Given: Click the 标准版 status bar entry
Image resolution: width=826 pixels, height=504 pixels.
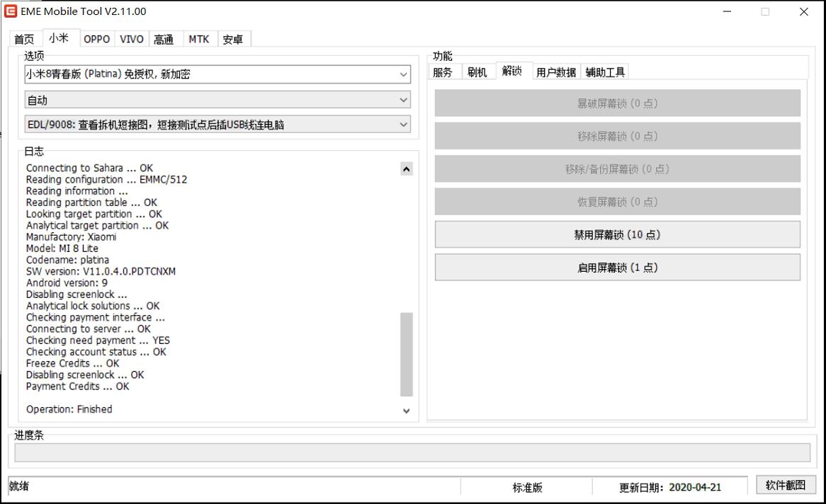Looking at the screenshot, I should coord(527,488).
